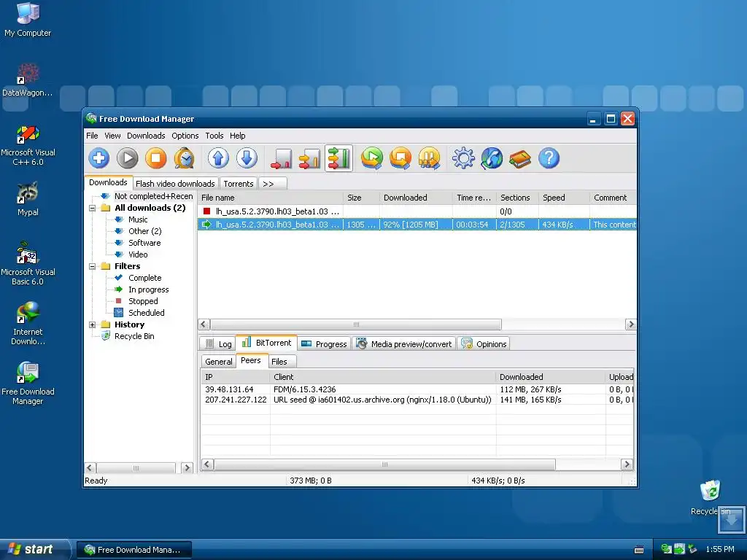747x560 pixels.
Task: Open settings via the gear icon
Action: (463, 158)
